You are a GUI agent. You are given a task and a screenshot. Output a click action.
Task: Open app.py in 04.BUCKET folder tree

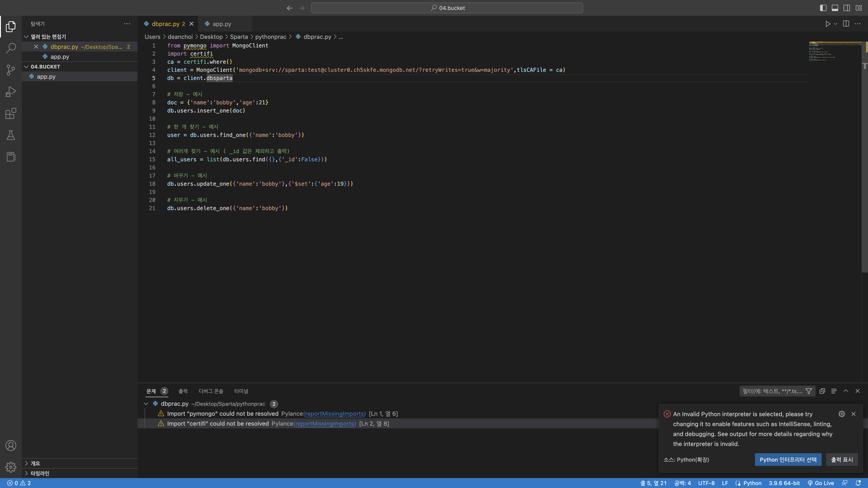pos(80,76)
